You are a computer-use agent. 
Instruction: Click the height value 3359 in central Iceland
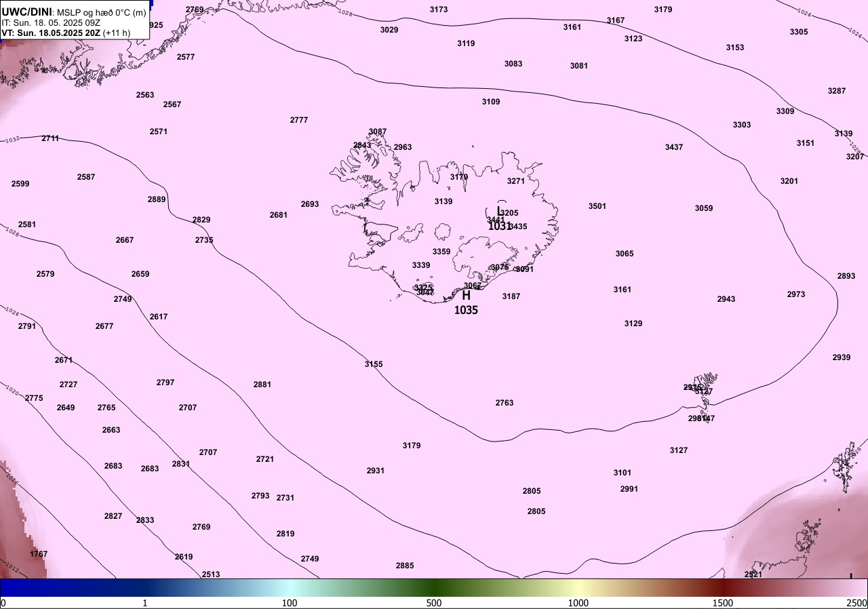[x=441, y=252]
